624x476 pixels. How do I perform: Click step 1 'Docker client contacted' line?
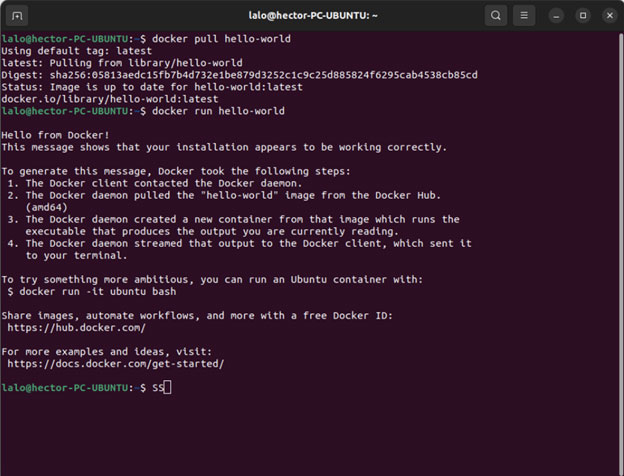(155, 183)
